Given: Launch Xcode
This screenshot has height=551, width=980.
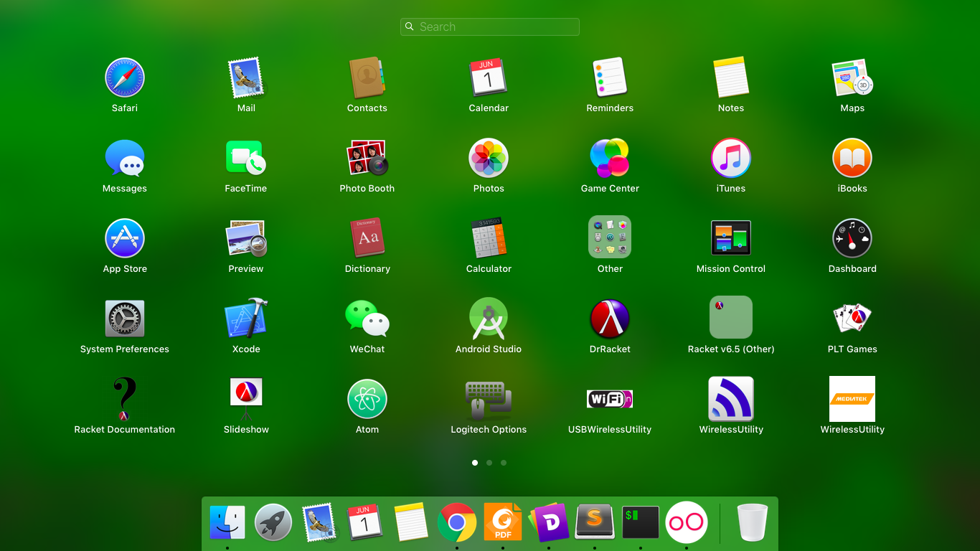Looking at the screenshot, I should (246, 319).
